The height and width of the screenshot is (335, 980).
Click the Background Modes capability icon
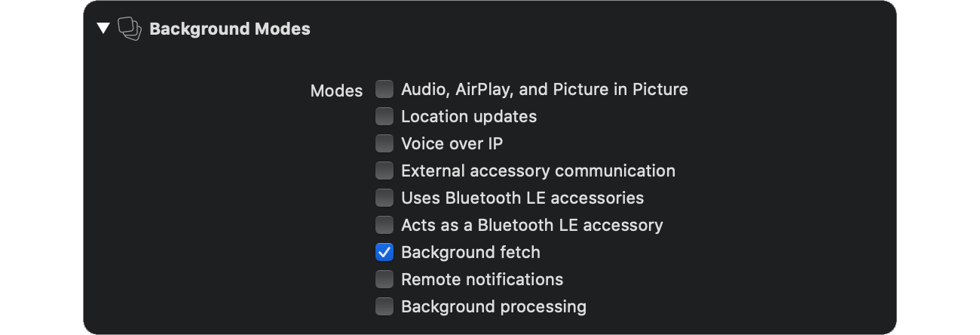(130, 29)
